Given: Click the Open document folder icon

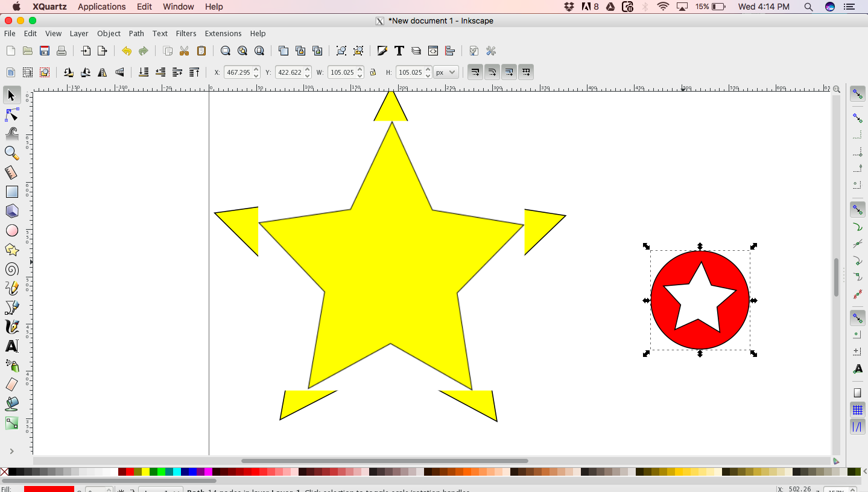Looking at the screenshot, I should click(x=27, y=51).
